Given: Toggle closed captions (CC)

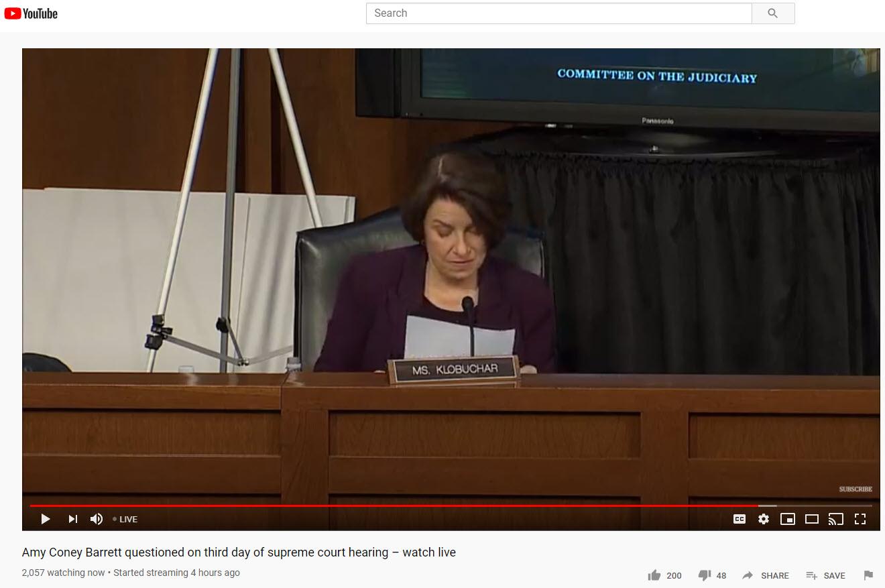Looking at the screenshot, I should [x=740, y=519].
